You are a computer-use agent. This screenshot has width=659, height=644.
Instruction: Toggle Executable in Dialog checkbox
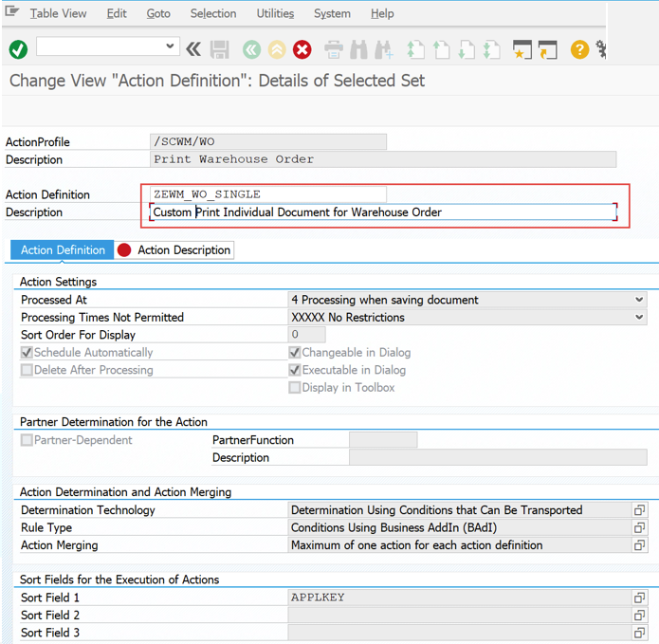[x=295, y=370]
